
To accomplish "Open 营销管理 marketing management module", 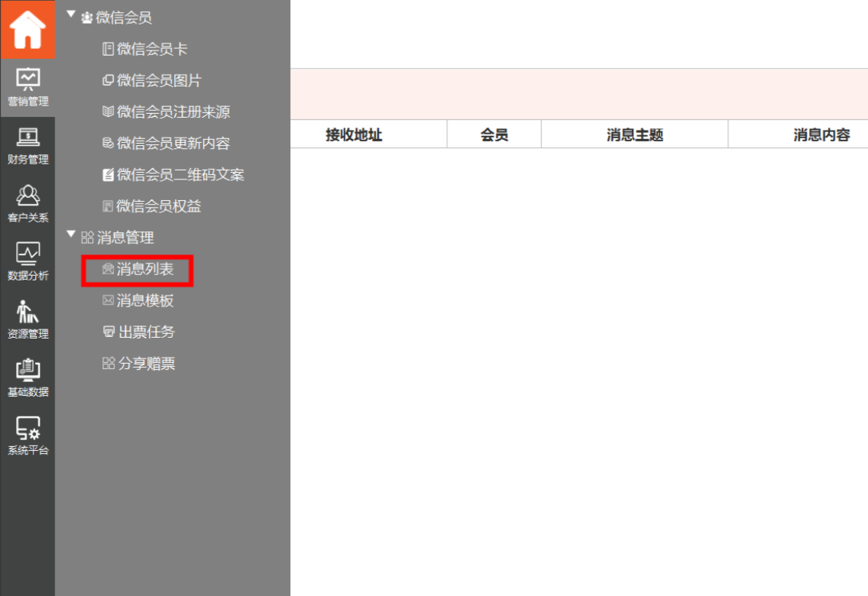I will tap(28, 87).
